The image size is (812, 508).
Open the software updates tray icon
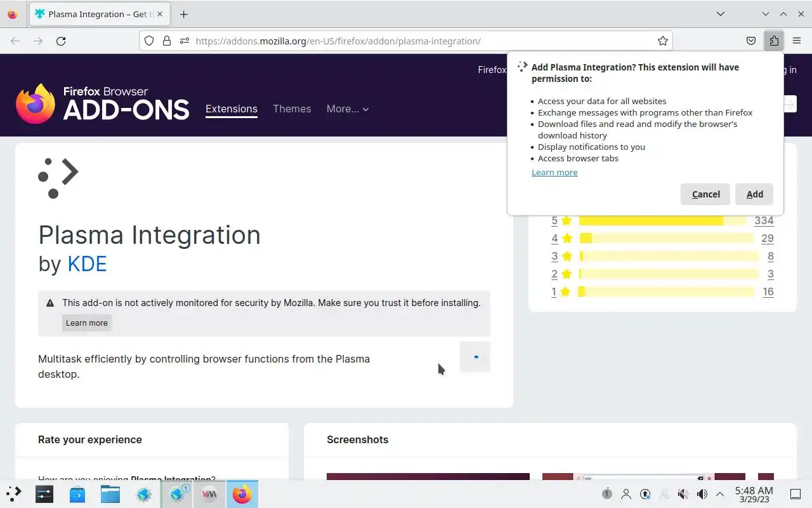tap(645, 493)
